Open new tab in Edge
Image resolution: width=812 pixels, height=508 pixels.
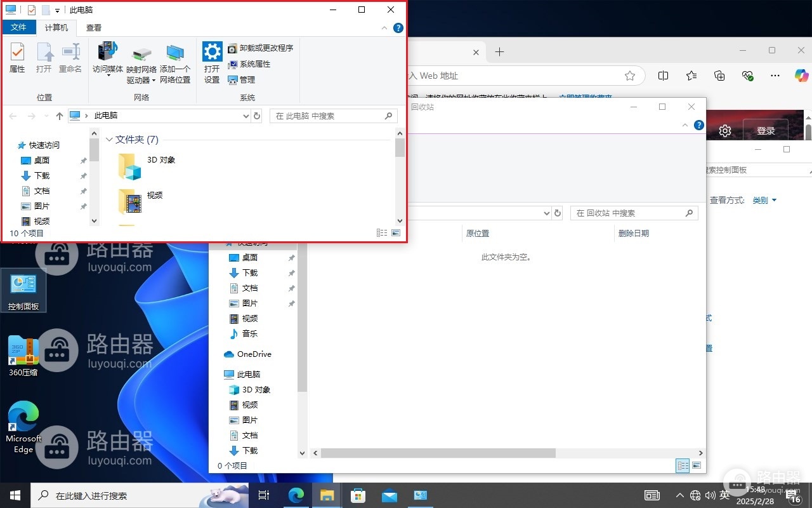pos(499,52)
